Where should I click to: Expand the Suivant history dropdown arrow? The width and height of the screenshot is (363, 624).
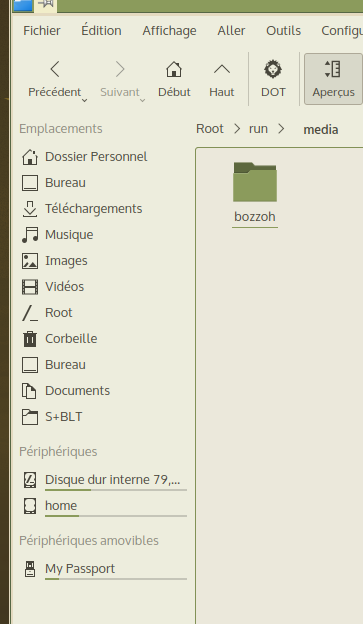(142, 101)
